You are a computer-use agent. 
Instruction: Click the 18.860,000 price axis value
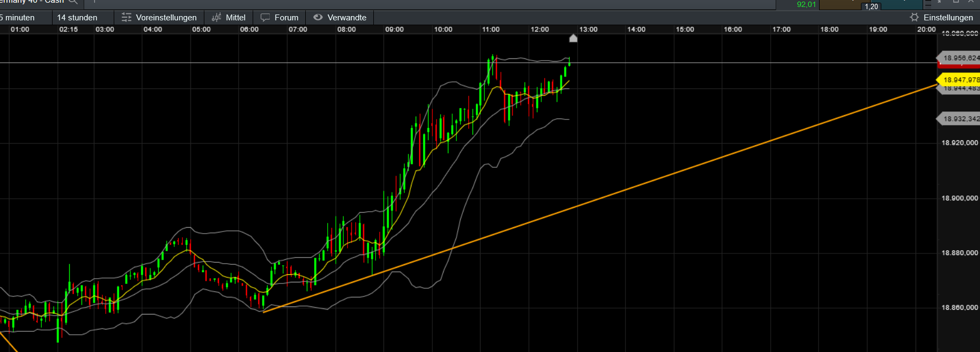pyautogui.click(x=960, y=308)
